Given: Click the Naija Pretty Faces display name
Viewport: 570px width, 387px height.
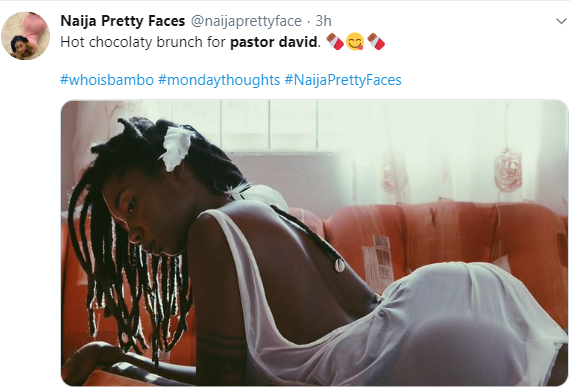Looking at the screenshot, I should click(123, 21).
